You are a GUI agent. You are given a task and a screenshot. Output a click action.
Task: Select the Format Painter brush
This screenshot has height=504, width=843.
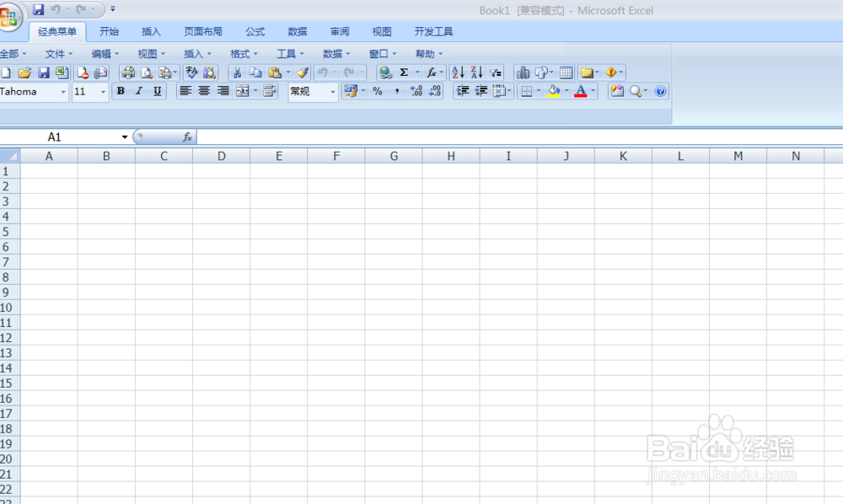(x=303, y=72)
